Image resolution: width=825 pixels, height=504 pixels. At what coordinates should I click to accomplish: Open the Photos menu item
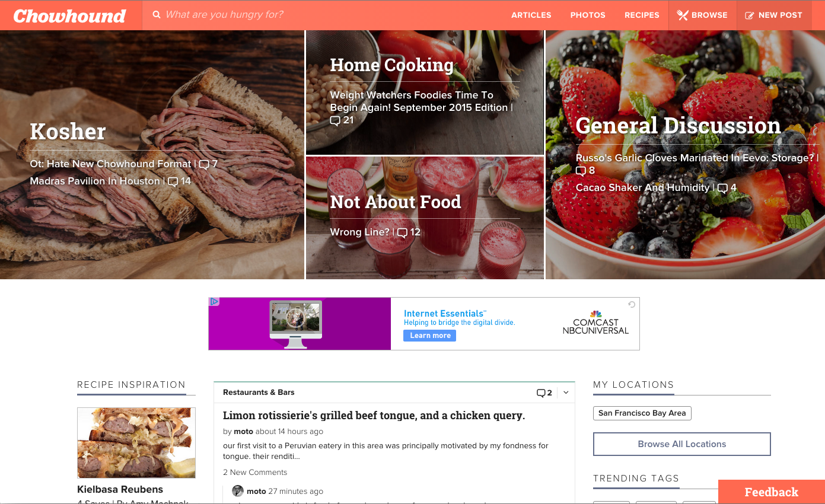click(588, 15)
